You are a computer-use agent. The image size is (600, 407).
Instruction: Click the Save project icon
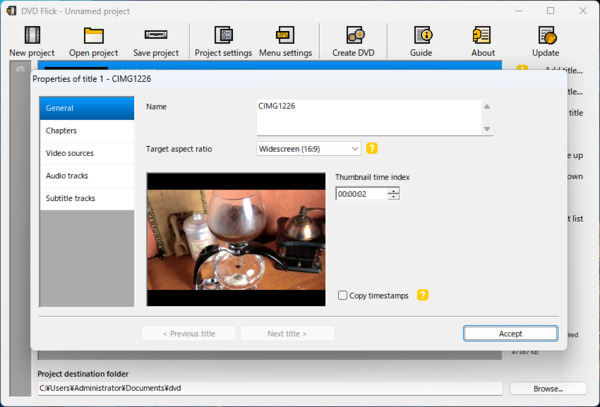[155, 36]
